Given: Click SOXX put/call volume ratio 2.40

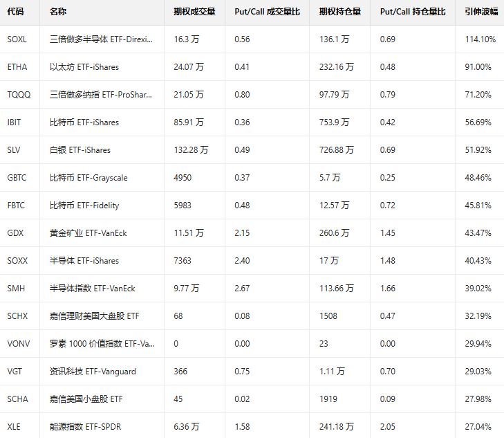Looking at the screenshot, I should click(x=242, y=260).
